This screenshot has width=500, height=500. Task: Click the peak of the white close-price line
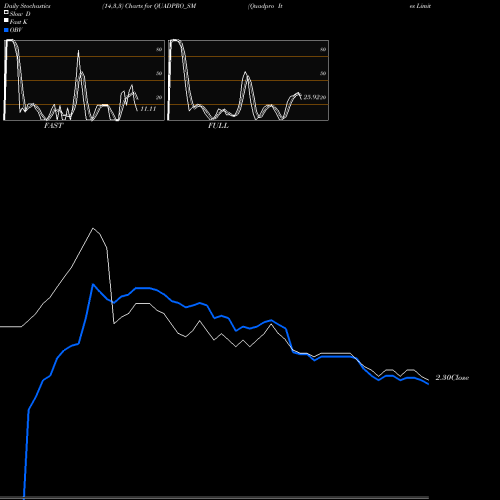click(x=93, y=228)
